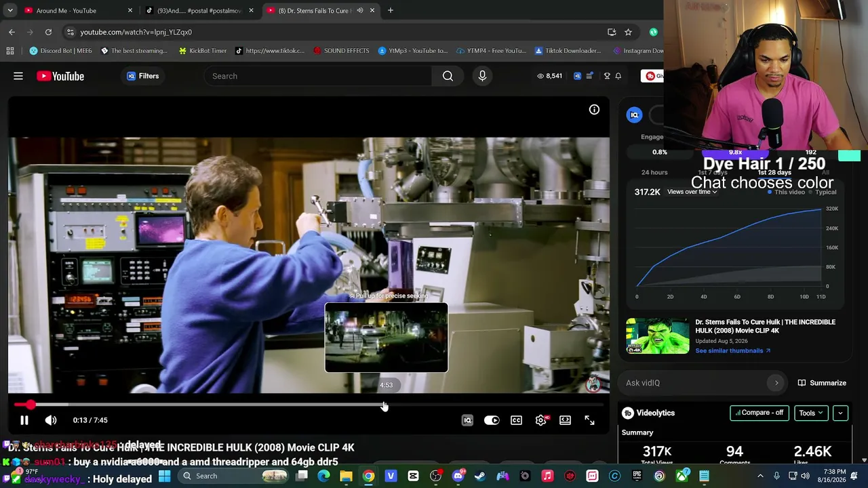Toggle the autoplay switch

(x=492, y=420)
